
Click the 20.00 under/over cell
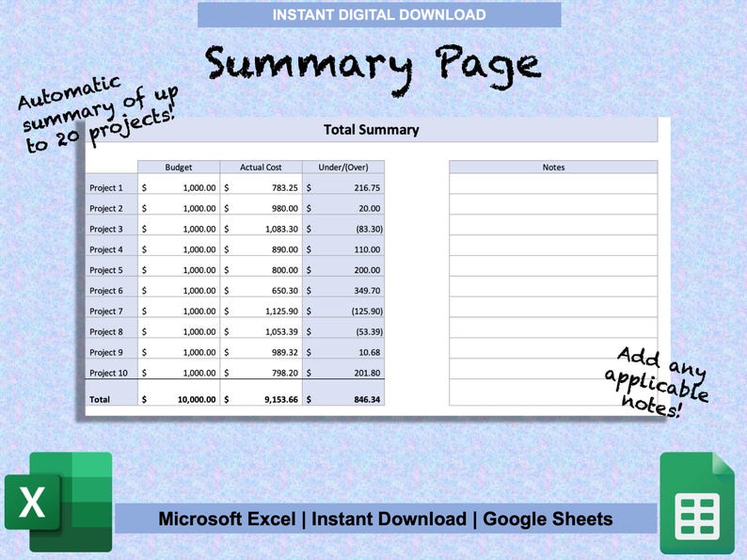tap(343, 205)
